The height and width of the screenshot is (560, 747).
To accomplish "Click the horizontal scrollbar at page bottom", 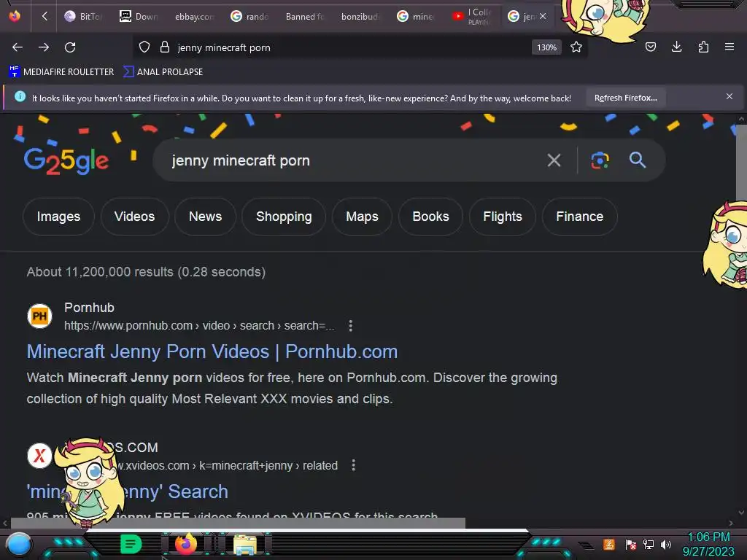I will (238, 523).
